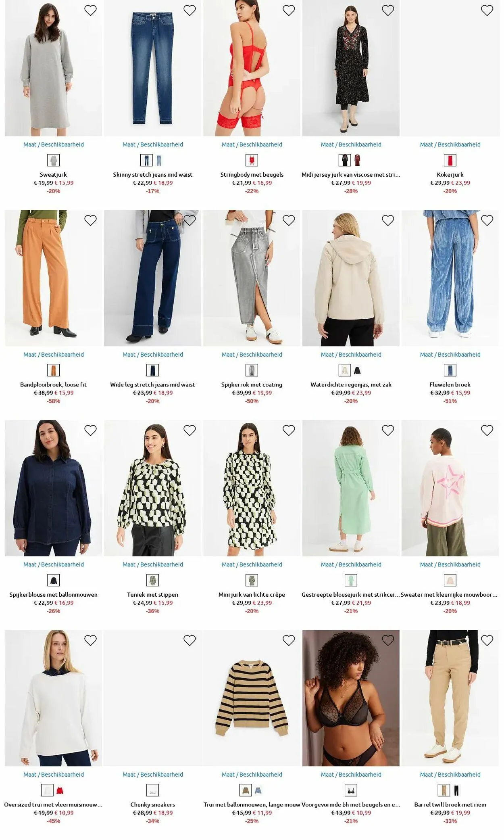Heart the Tuniek met stippen item

[190, 430]
